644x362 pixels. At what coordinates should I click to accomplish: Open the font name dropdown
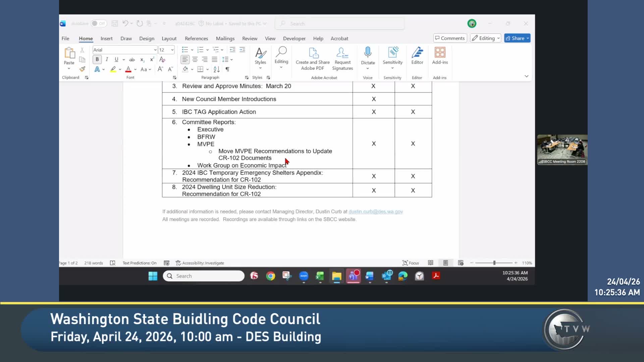coord(155,50)
